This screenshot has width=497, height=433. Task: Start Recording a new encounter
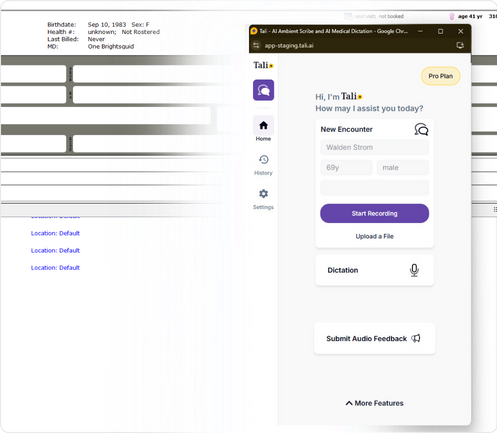tap(374, 213)
